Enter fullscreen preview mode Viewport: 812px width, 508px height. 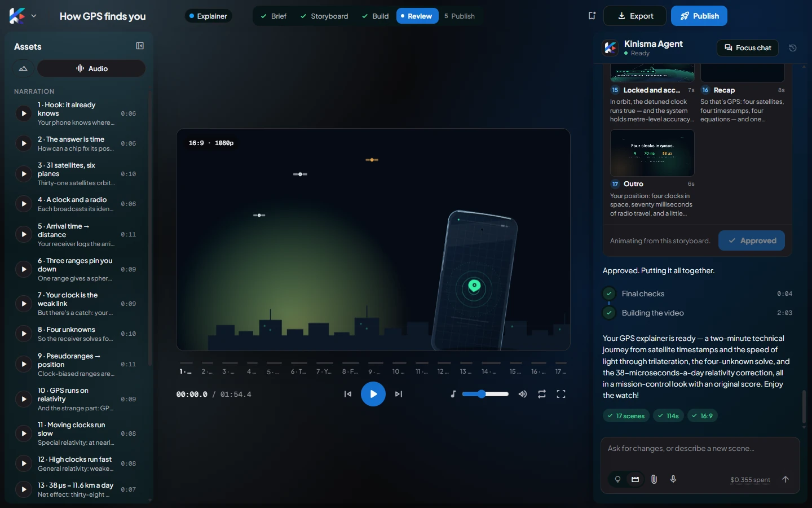coord(561,394)
